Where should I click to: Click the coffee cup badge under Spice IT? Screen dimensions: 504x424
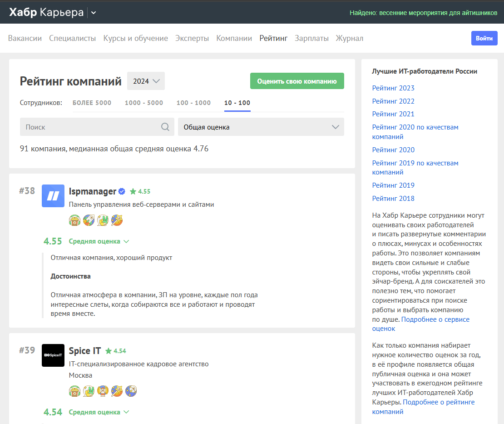tap(75, 391)
